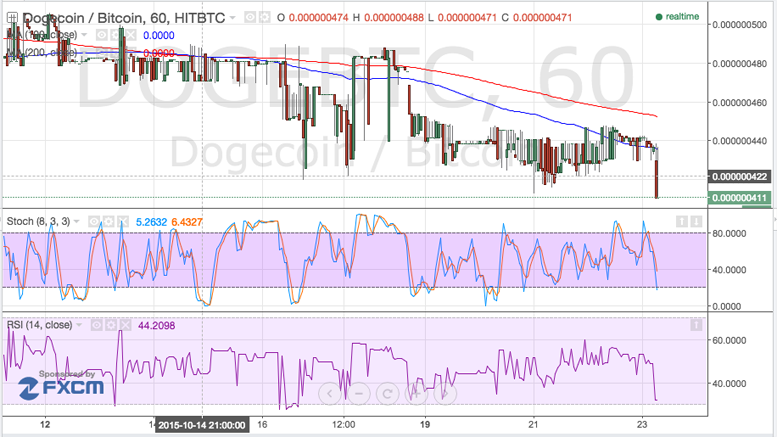Open the RSI (14, close) settings gear
Screen dimensions: 777x437
click(x=111, y=325)
